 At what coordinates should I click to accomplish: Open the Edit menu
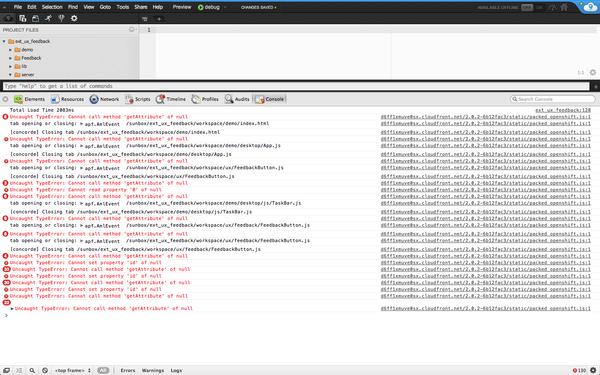click(32, 7)
